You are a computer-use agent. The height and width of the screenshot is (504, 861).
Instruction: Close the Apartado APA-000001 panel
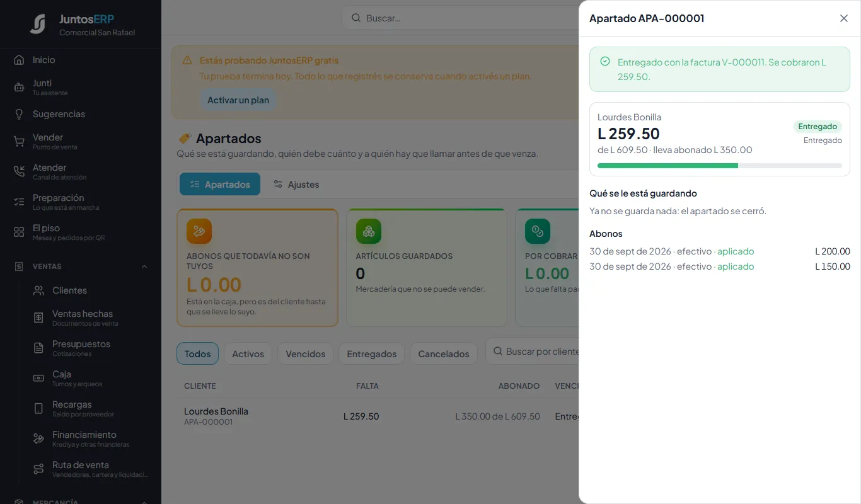click(x=844, y=18)
